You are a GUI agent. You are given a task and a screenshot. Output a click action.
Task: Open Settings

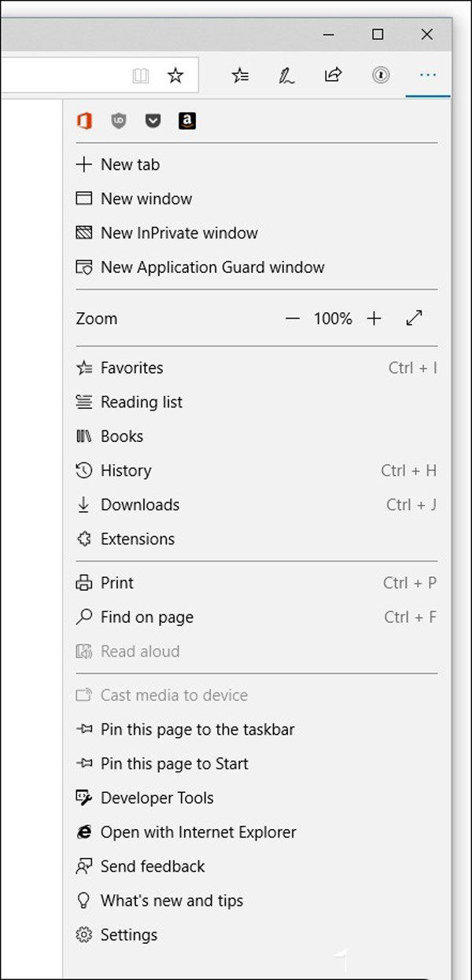[127, 935]
